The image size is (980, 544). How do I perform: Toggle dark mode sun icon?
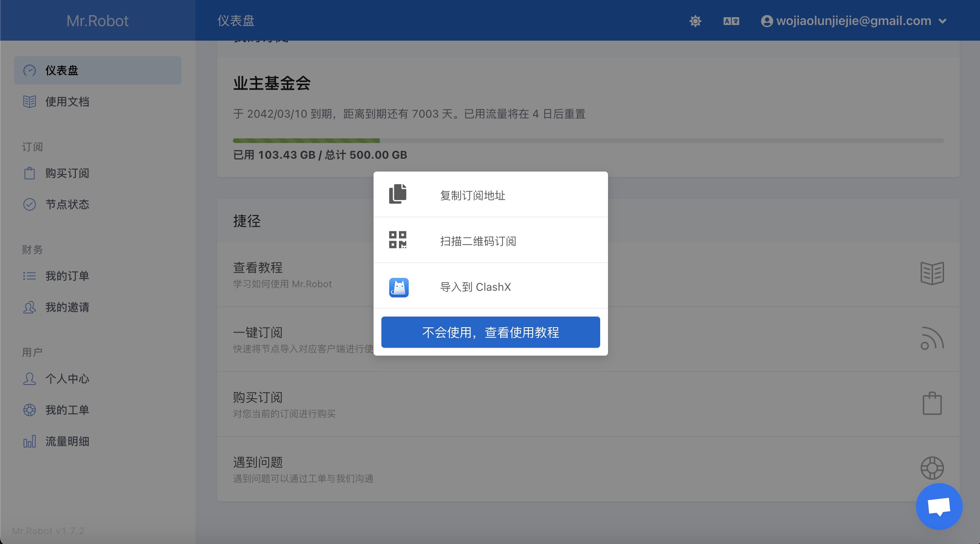pyautogui.click(x=695, y=21)
